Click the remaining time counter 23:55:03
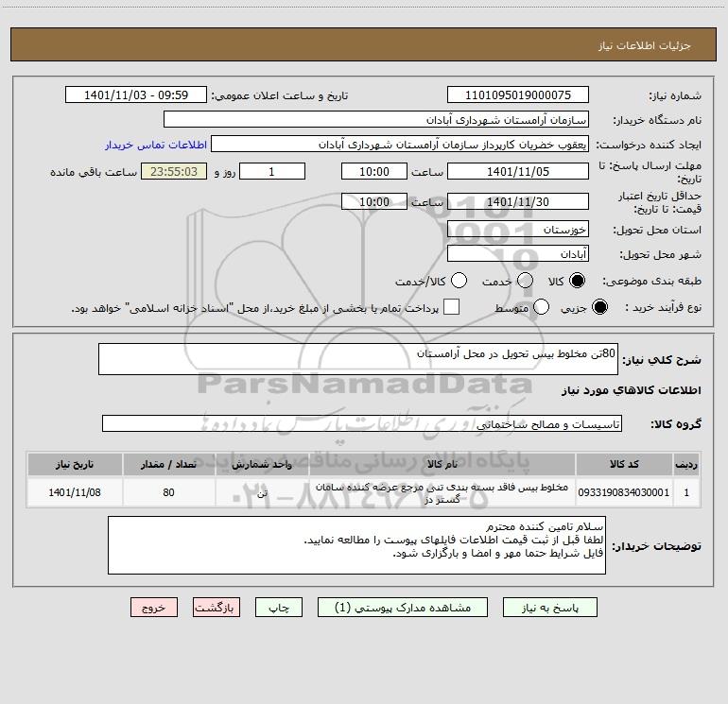Screen dimensions: 728x704 pyautogui.click(x=174, y=172)
